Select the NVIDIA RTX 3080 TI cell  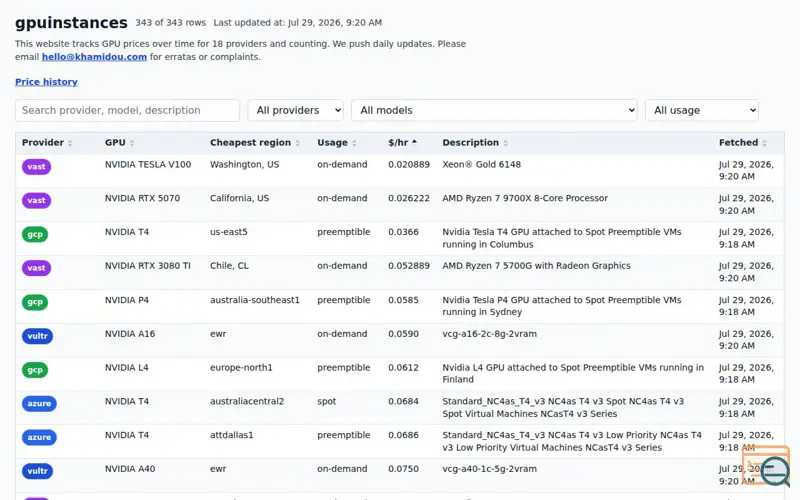[147, 265]
